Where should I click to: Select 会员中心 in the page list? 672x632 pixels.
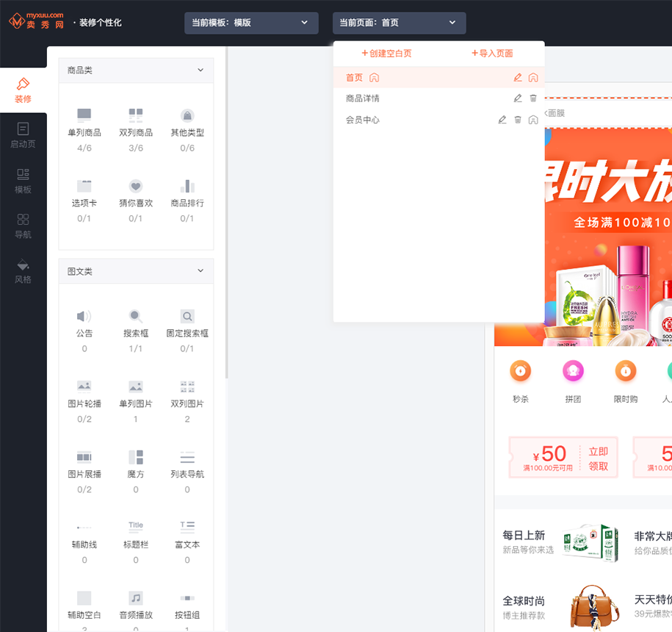tap(439, 120)
